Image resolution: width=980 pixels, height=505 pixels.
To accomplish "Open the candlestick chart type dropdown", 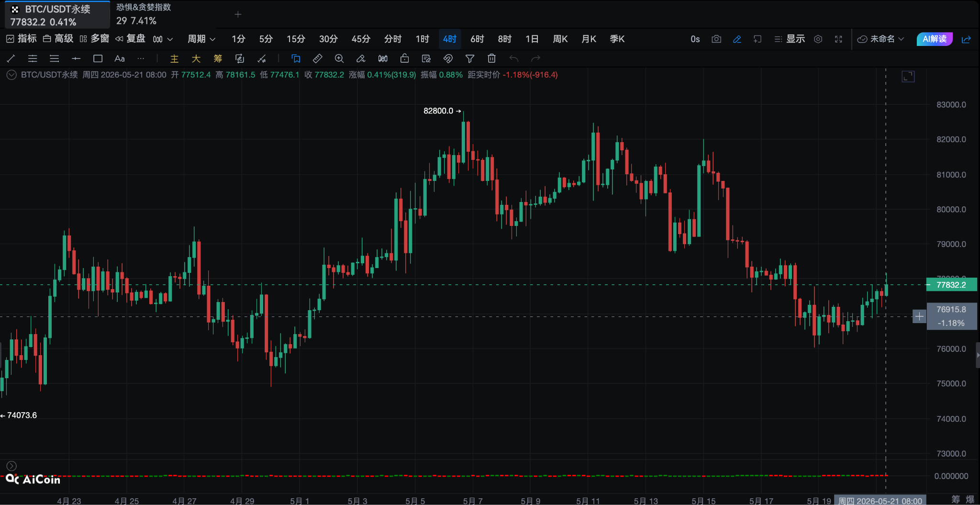I will tap(163, 39).
